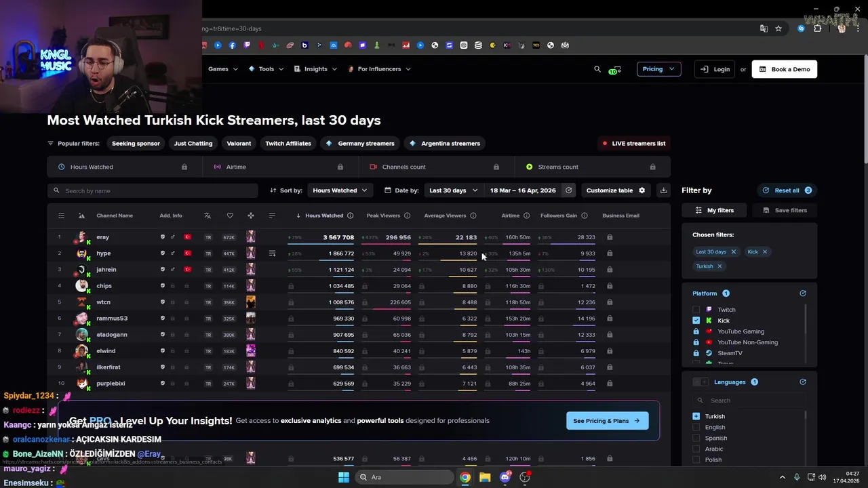
Task: Open the Tools dropdown menu
Action: (267, 69)
